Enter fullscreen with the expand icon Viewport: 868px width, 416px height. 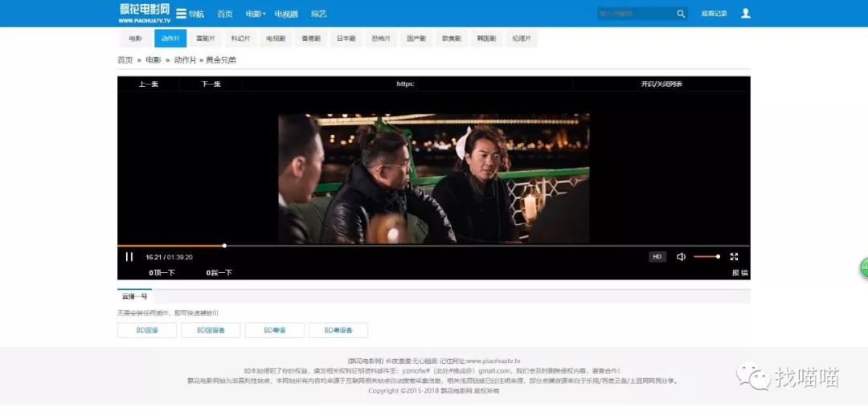(x=734, y=257)
